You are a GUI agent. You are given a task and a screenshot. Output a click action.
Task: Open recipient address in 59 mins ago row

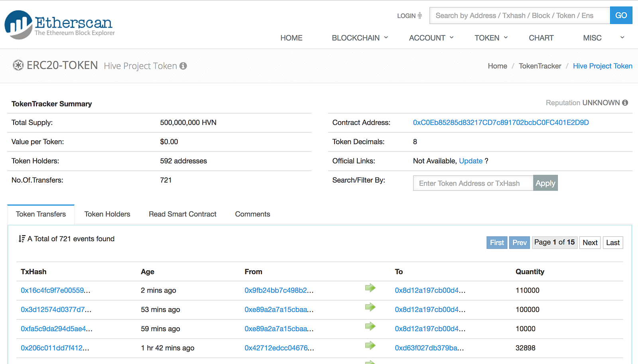(430, 329)
